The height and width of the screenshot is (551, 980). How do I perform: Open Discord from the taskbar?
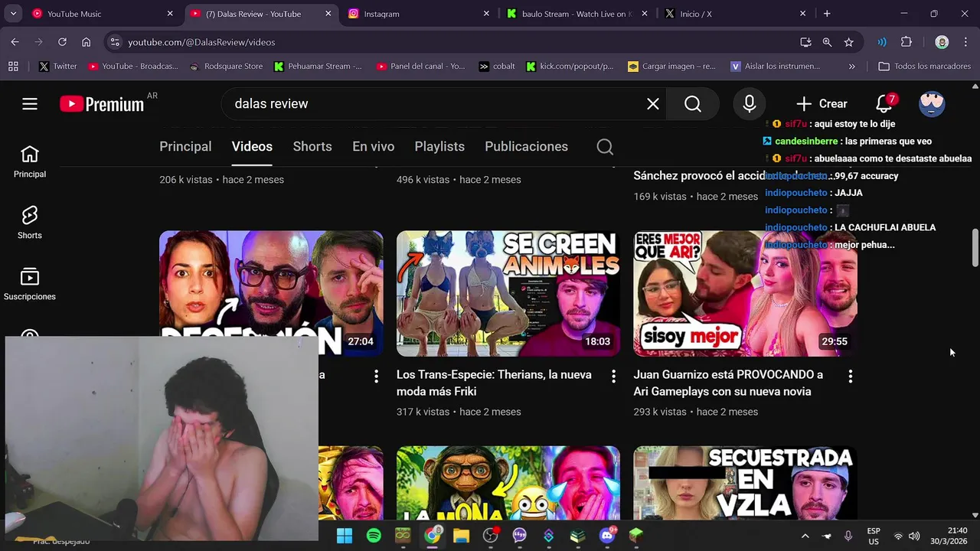pyautogui.click(x=608, y=536)
